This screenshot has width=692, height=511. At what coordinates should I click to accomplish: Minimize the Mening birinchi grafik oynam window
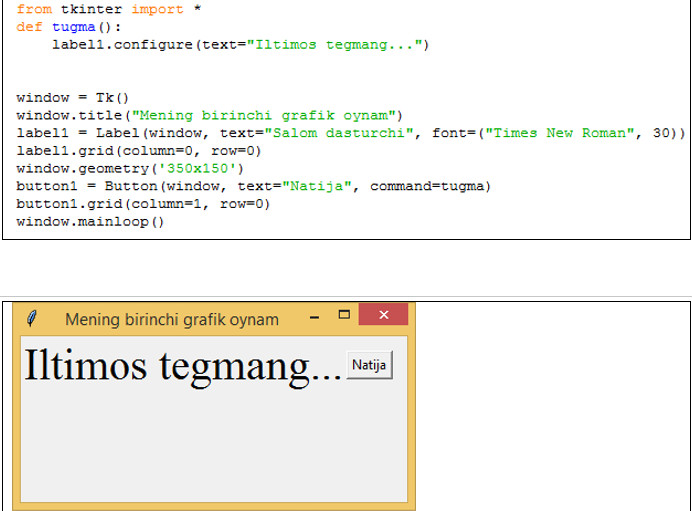[x=315, y=317]
